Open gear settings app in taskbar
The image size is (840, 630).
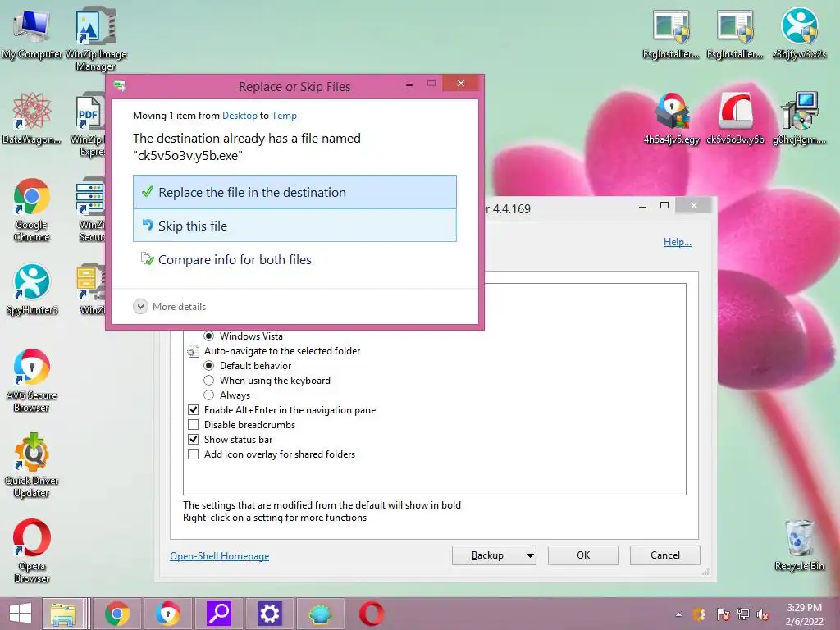269,614
